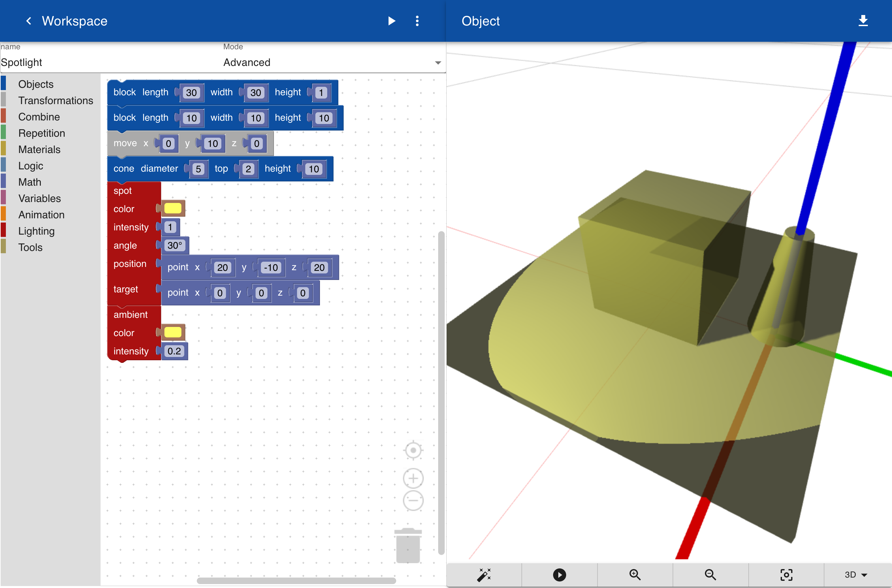Download the object with the download icon
Screen dimensions: 892x588
(x=863, y=21)
